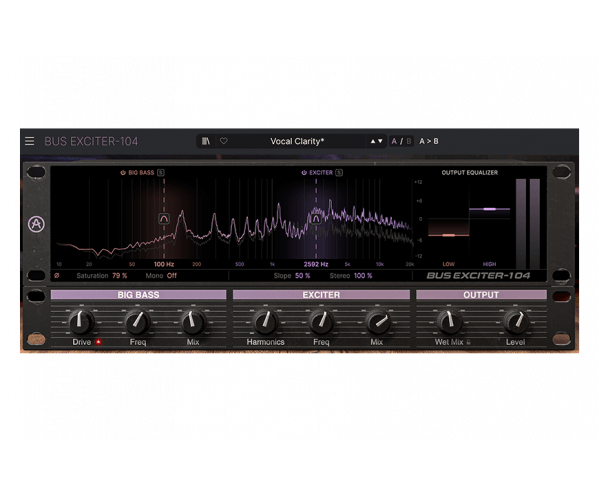The height and width of the screenshot is (497, 597).
Task: Favorite the preset with the heart icon
Action: [224, 141]
